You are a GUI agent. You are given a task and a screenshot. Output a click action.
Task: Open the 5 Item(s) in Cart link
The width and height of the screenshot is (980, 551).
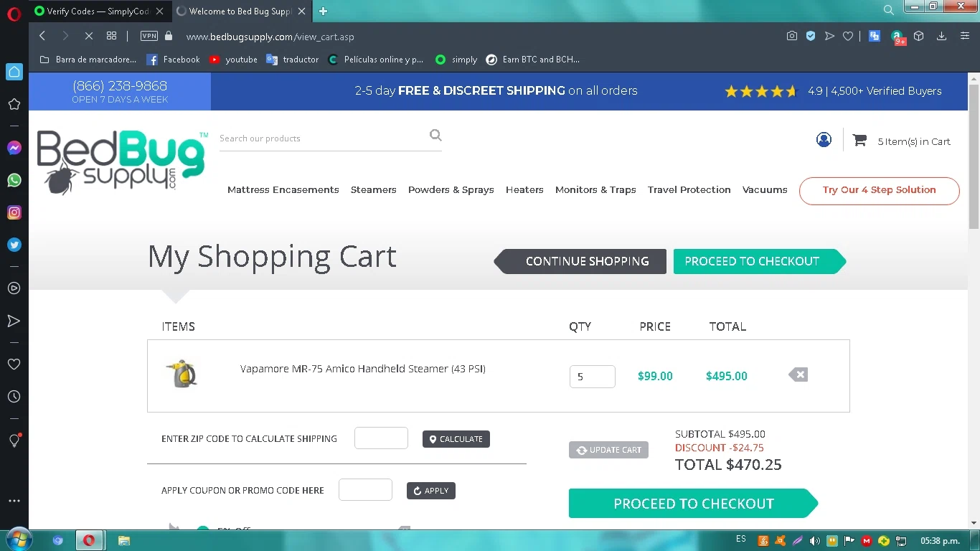901,141
